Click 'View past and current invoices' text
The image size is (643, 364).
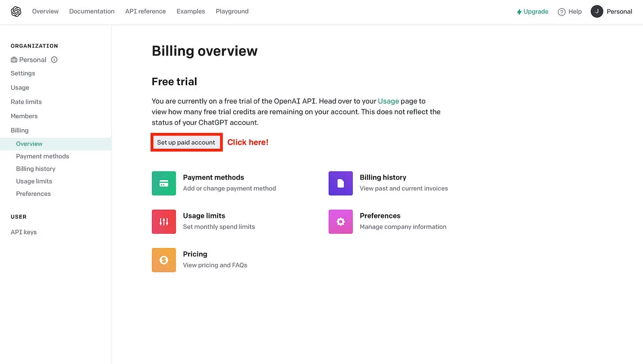tap(404, 188)
